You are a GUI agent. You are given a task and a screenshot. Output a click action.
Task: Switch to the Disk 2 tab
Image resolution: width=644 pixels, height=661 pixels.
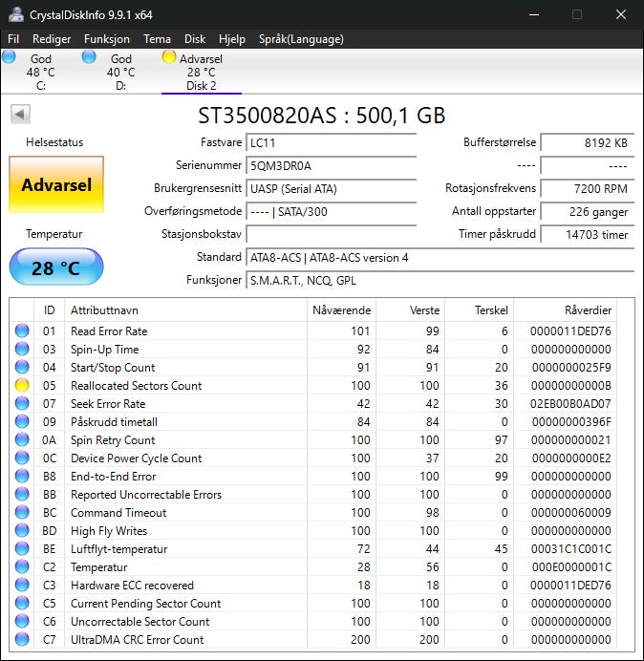pyautogui.click(x=202, y=72)
